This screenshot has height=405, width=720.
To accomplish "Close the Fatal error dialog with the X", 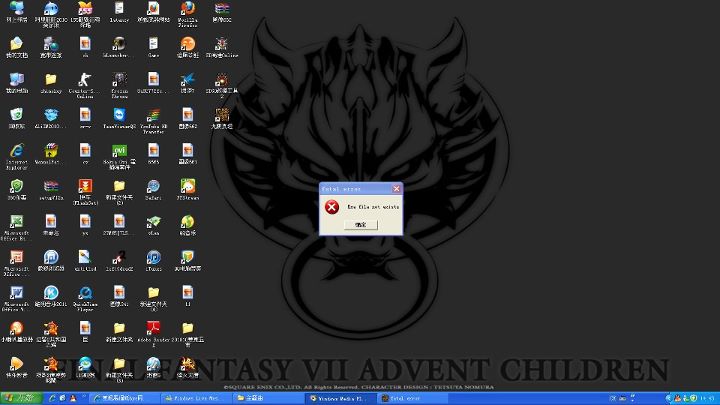I will [x=396, y=188].
